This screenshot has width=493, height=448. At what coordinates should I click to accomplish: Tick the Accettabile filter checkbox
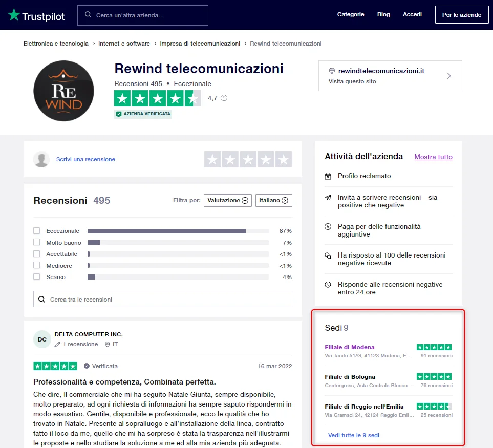[x=37, y=254]
